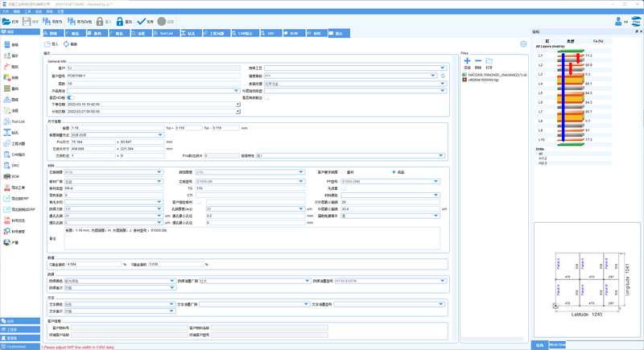This screenshot has height=350, width=644.
Task: Click the vertical scrollbar beside the form
Action: coord(455,197)
